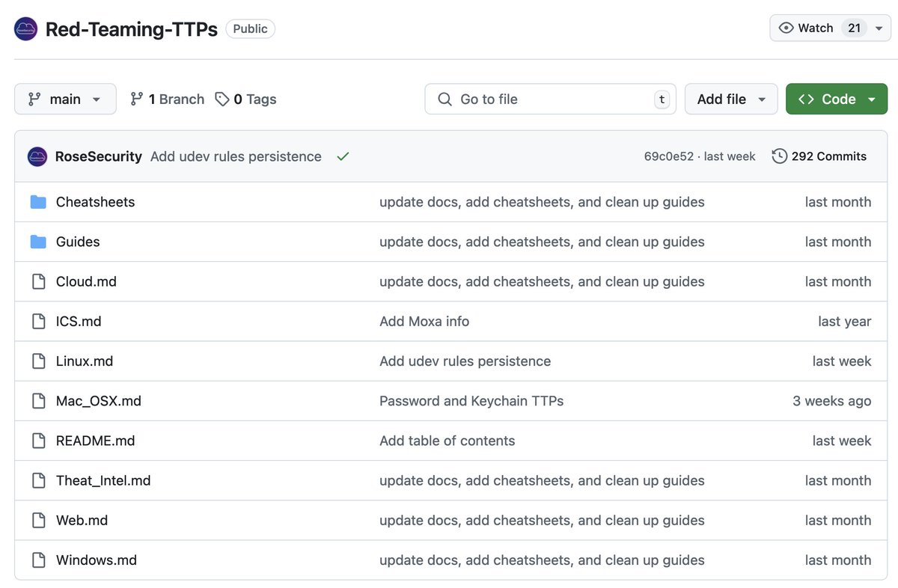Open the main branch selector dropdown
The height and width of the screenshot is (588, 898).
tap(65, 99)
